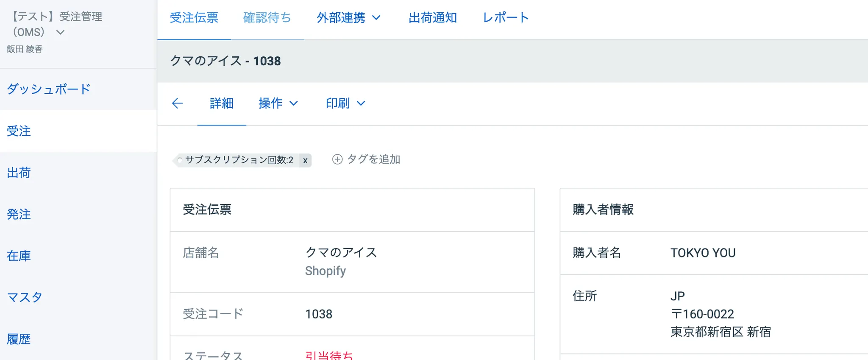Click the サブスクリプション回数:2 tag label
Image resolution: width=868 pixels, height=360 pixels.
pyautogui.click(x=239, y=160)
